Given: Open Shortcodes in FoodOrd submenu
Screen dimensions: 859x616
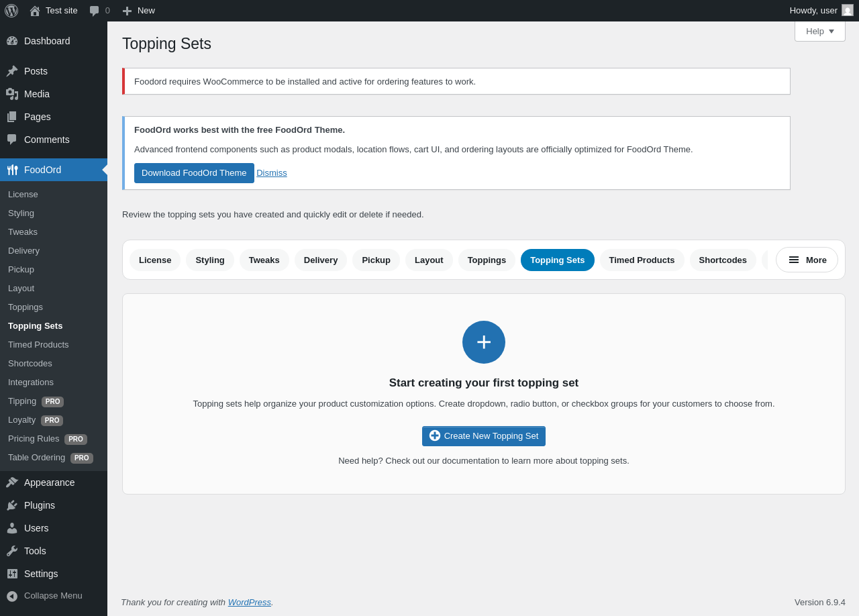Looking at the screenshot, I should pyautogui.click(x=54, y=364).
